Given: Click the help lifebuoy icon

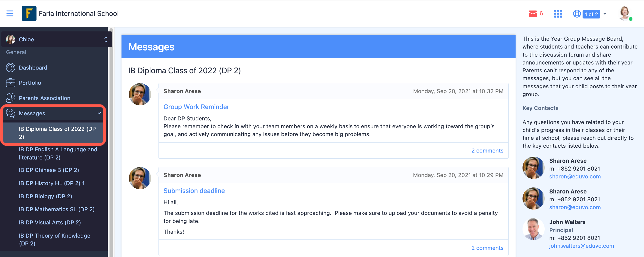Looking at the screenshot, I should click(x=577, y=13).
